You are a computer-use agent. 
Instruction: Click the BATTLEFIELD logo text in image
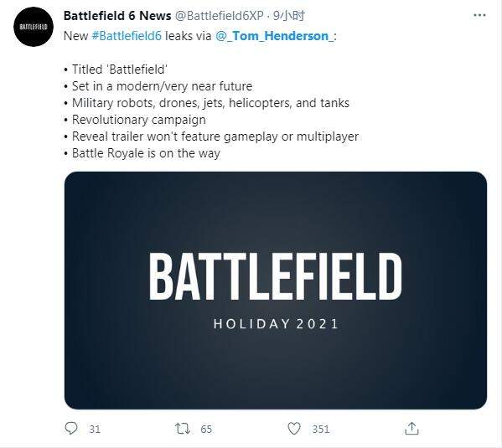tap(276, 276)
